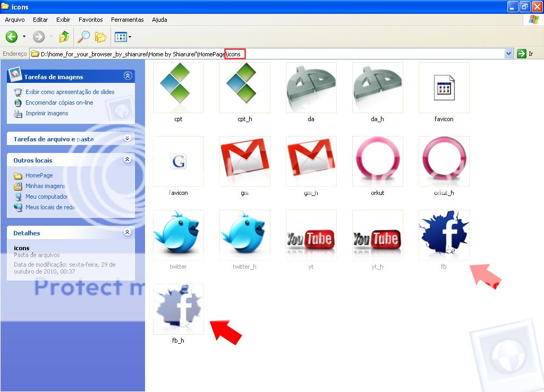Open the Views dropdown in toolbar

click(x=123, y=37)
